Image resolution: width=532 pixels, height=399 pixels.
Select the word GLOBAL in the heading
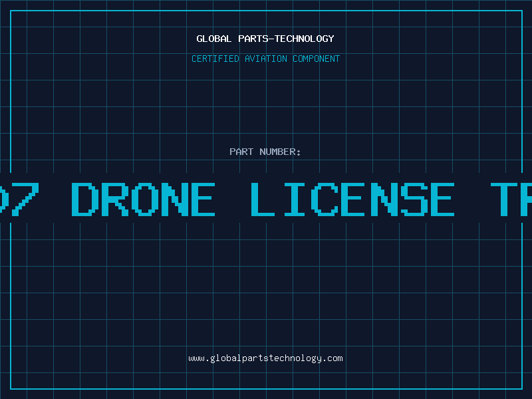214,39
